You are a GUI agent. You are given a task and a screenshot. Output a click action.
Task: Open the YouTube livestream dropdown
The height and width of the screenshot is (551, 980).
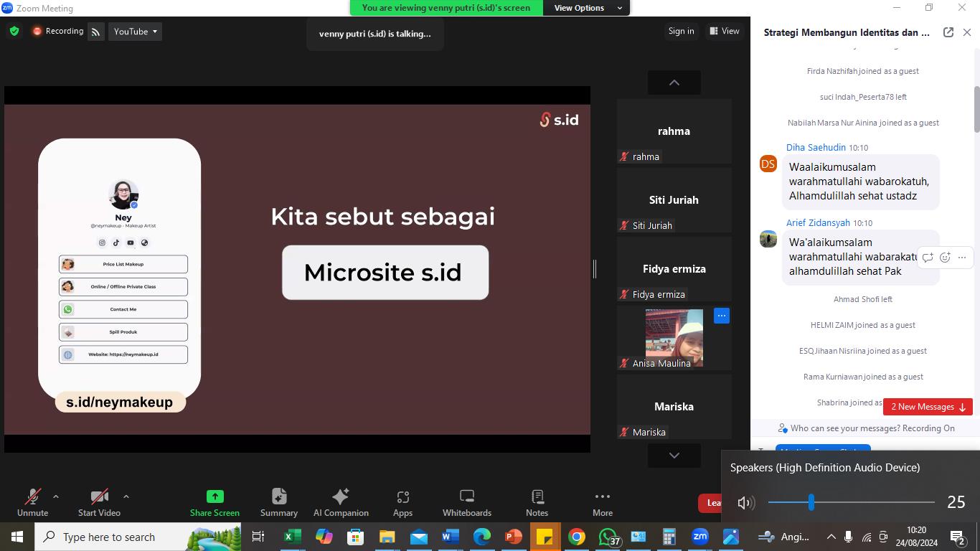136,32
